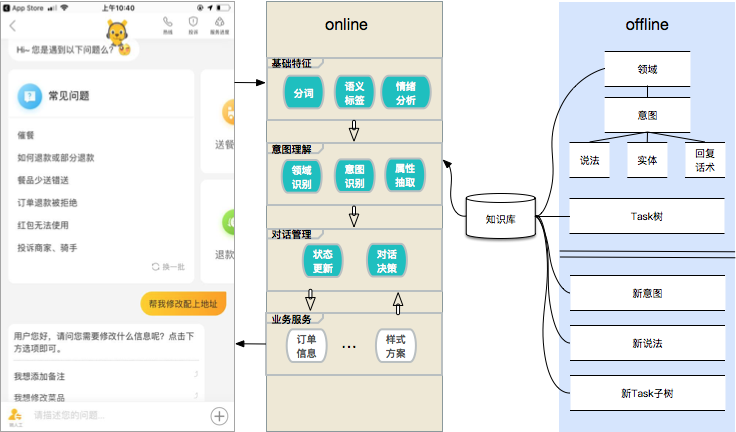Tap the transfer-to-human agent icon

tap(15, 415)
